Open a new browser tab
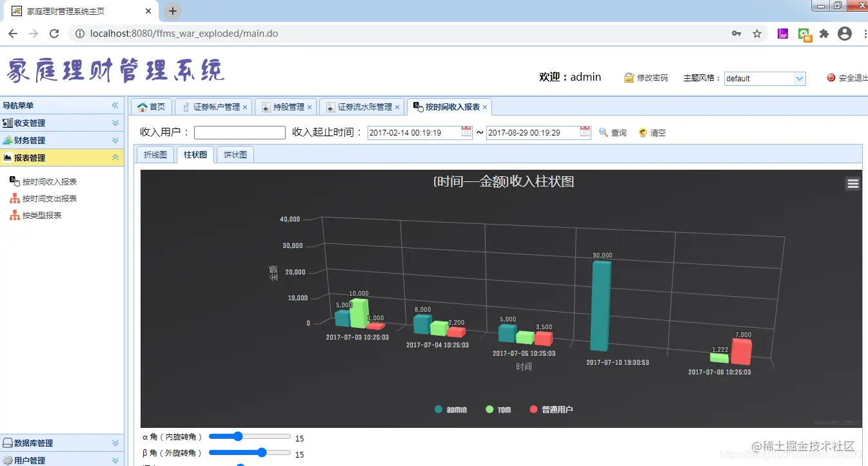 click(x=173, y=11)
